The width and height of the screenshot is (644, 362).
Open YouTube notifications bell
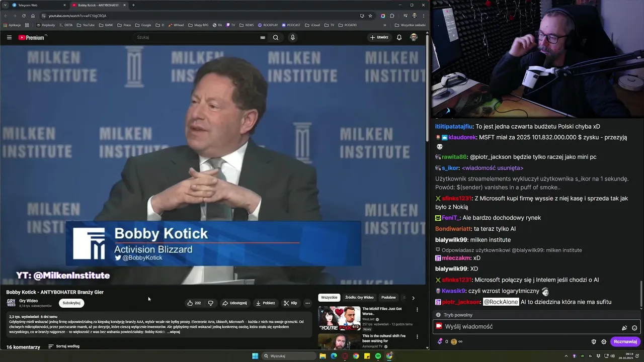click(x=399, y=37)
